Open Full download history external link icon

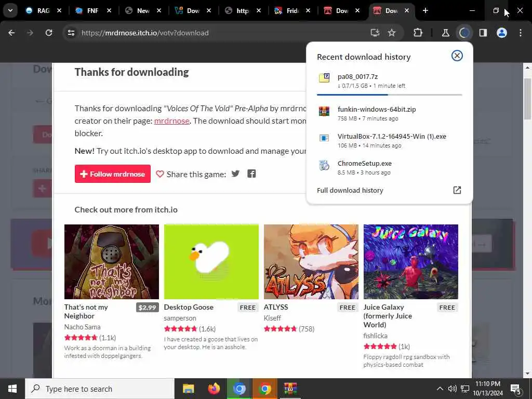457,190
